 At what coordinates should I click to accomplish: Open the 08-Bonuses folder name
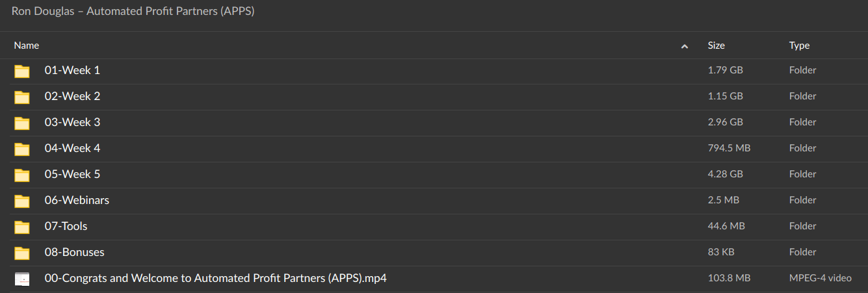click(74, 252)
